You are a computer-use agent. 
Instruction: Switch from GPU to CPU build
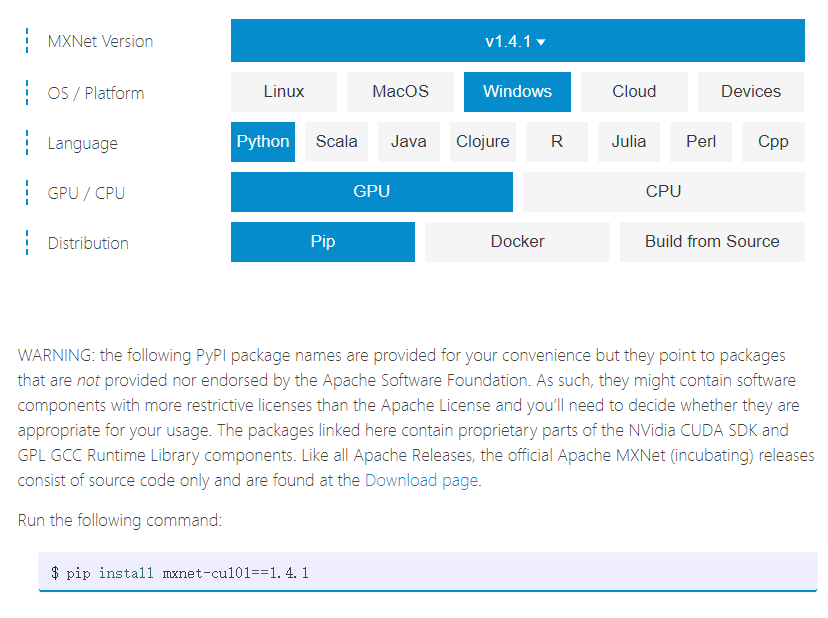coord(666,191)
